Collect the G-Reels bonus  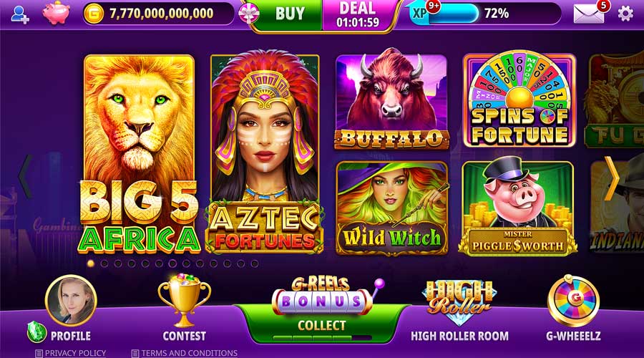(321, 325)
